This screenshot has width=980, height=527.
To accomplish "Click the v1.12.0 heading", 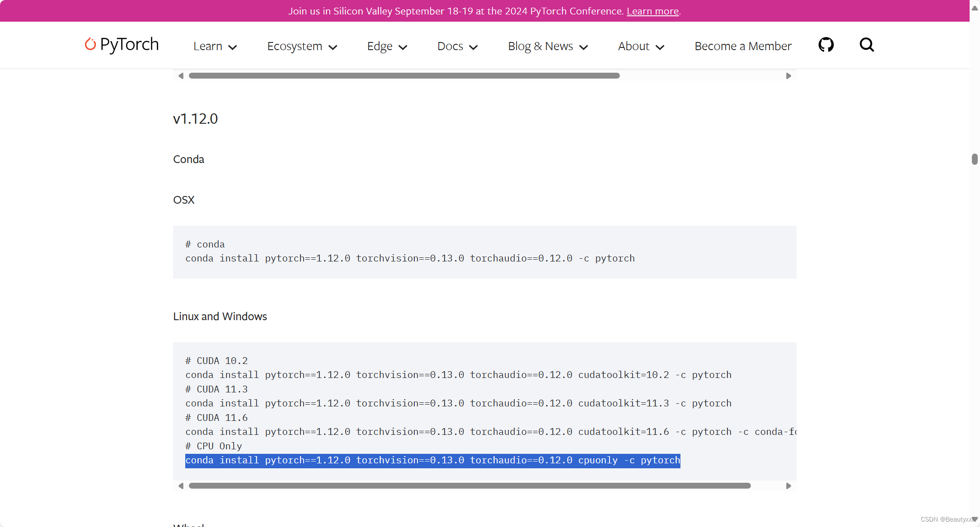I will pos(195,119).
